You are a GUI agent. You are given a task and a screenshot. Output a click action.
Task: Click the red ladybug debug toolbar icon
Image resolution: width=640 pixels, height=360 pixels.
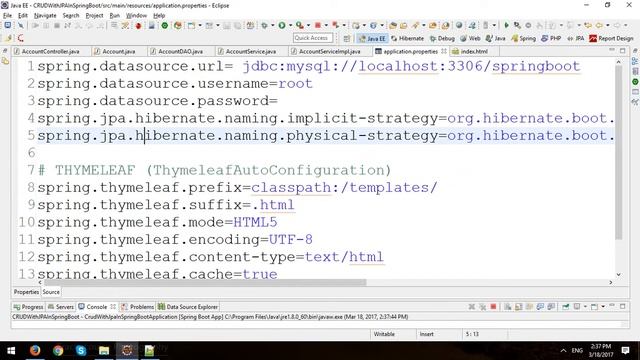tap(138, 26)
